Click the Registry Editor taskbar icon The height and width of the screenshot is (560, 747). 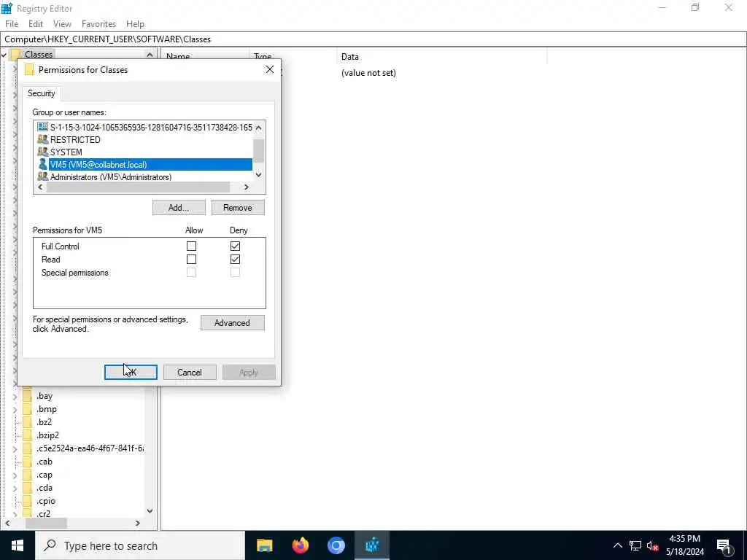click(x=371, y=545)
